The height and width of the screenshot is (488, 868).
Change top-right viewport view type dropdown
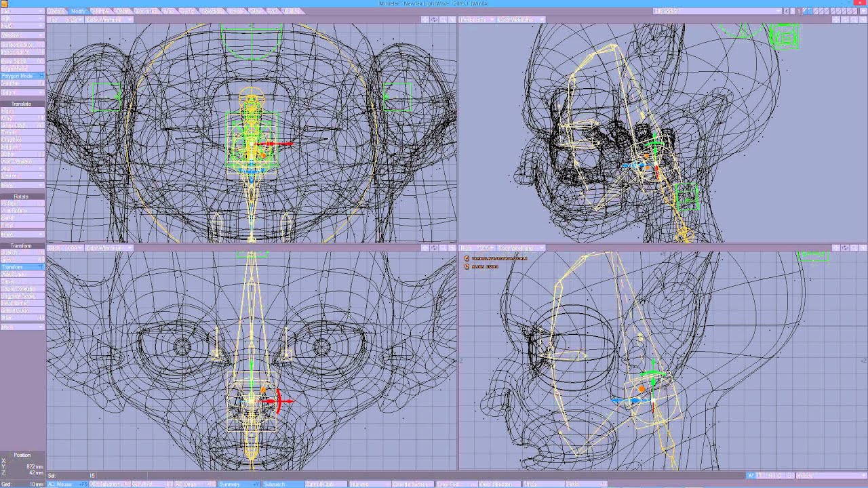[x=477, y=20]
